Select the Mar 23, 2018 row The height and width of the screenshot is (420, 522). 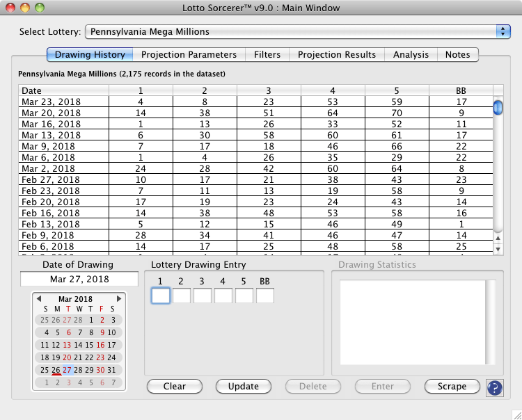pyautogui.click(x=255, y=102)
